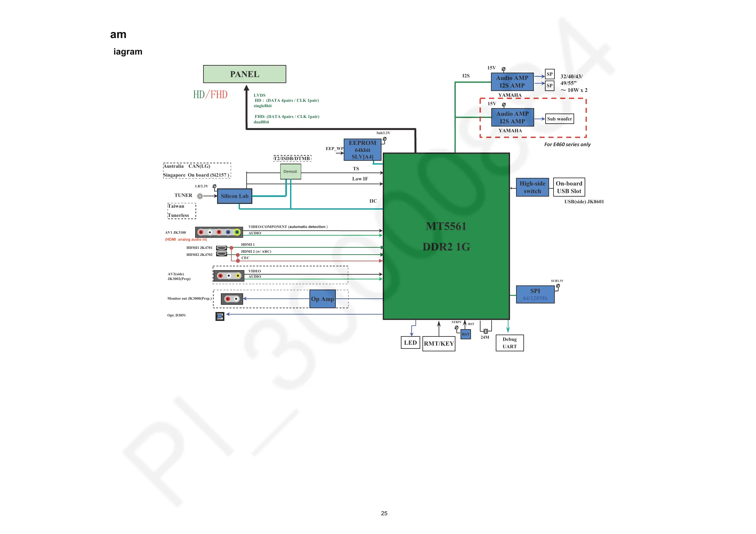Click the Monitor out JK3000 jack icon
The height and width of the screenshot is (534, 756).
click(232, 299)
